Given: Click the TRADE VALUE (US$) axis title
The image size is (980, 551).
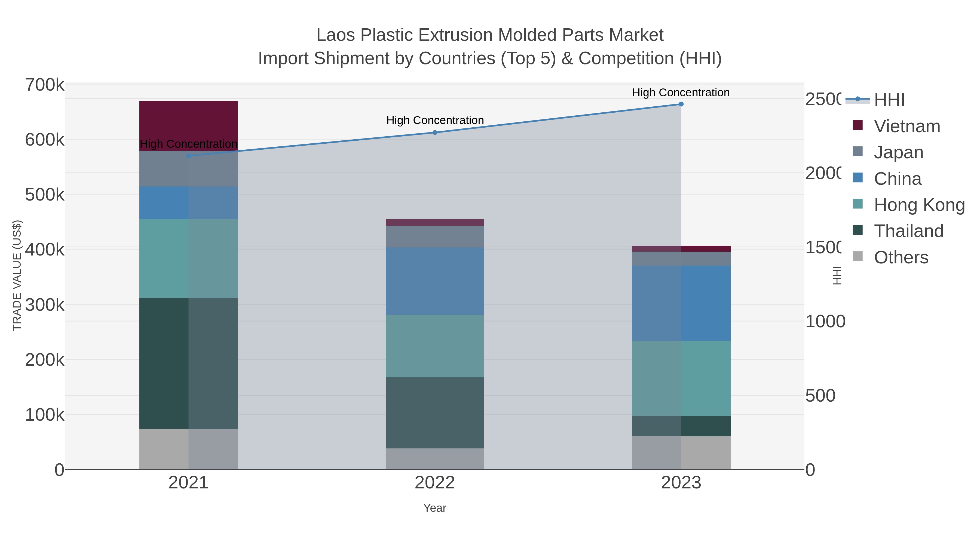Looking at the screenshot, I should tap(17, 275).
